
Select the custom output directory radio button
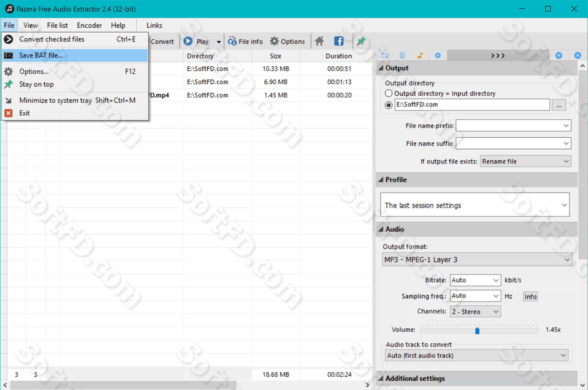(x=389, y=105)
